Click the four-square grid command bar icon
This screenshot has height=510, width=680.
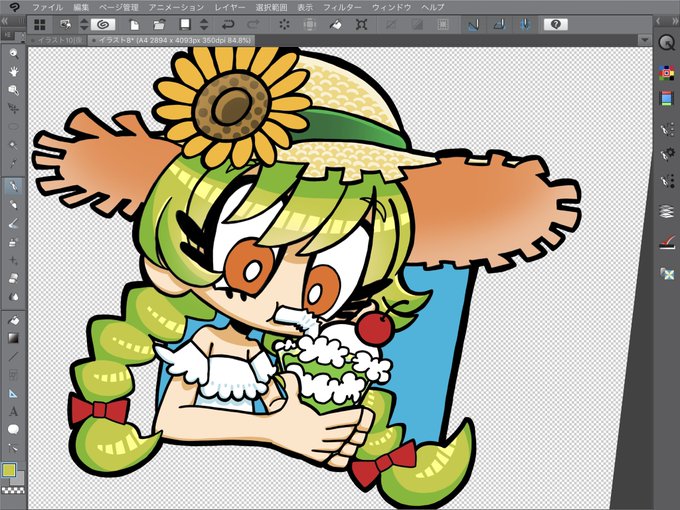tap(39, 25)
